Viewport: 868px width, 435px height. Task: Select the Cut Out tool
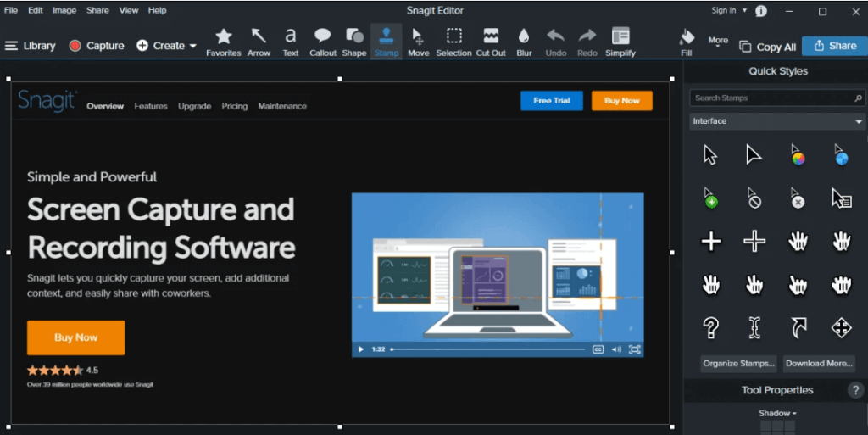coord(491,42)
